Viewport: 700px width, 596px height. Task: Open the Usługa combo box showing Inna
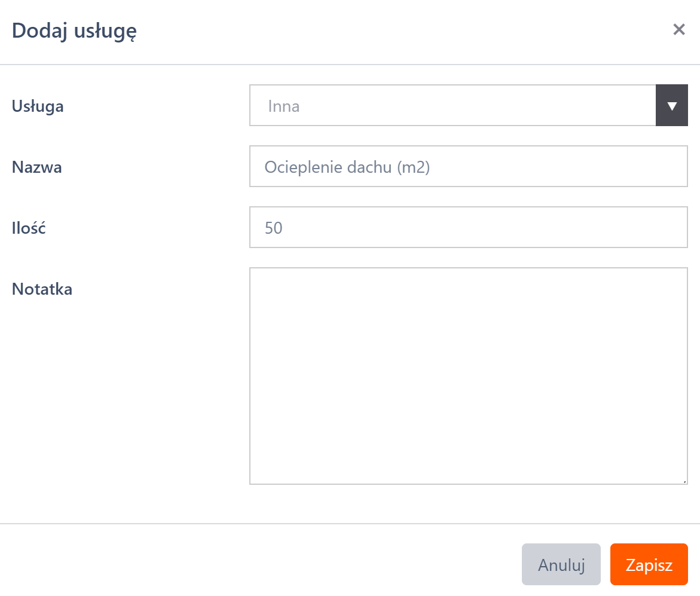[x=452, y=106]
